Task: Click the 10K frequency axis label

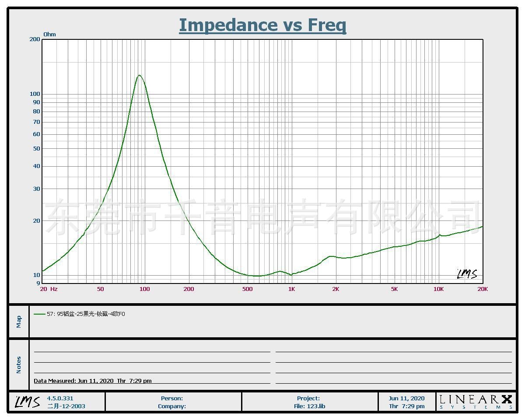Action: [438, 289]
